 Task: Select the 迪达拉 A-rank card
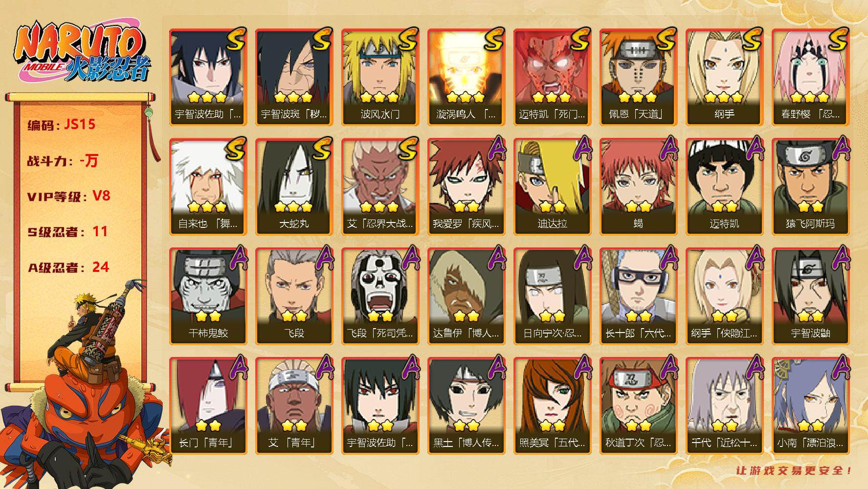point(552,186)
